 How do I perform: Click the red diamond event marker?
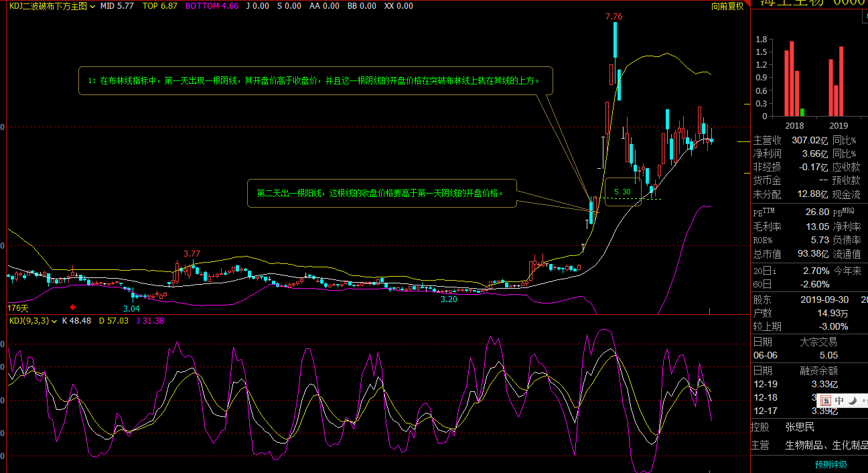point(73,307)
